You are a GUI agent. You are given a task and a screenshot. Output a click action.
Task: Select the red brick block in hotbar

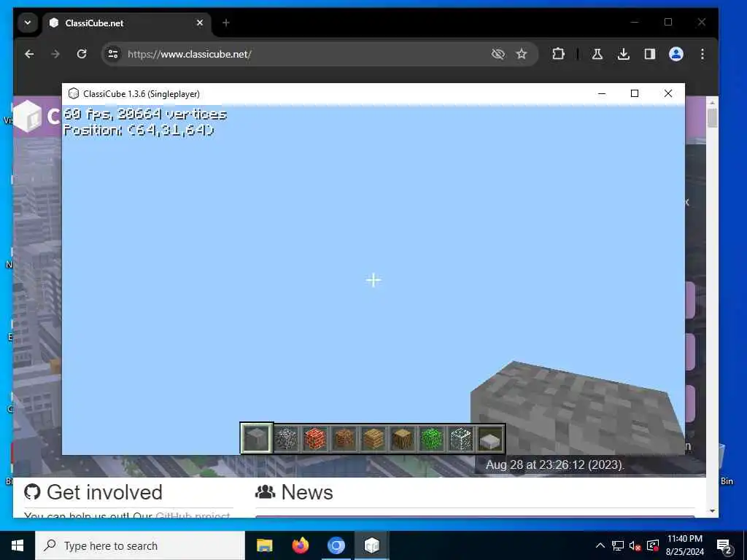315,438
